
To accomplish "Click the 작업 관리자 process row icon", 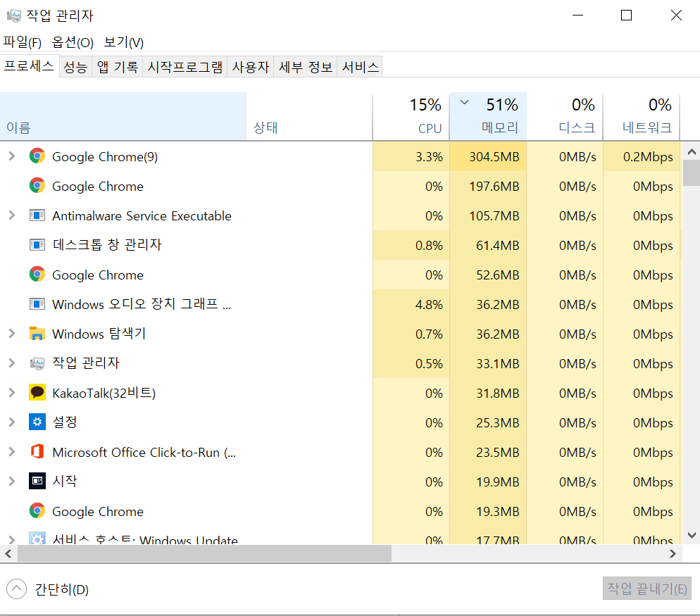I will 37,363.
